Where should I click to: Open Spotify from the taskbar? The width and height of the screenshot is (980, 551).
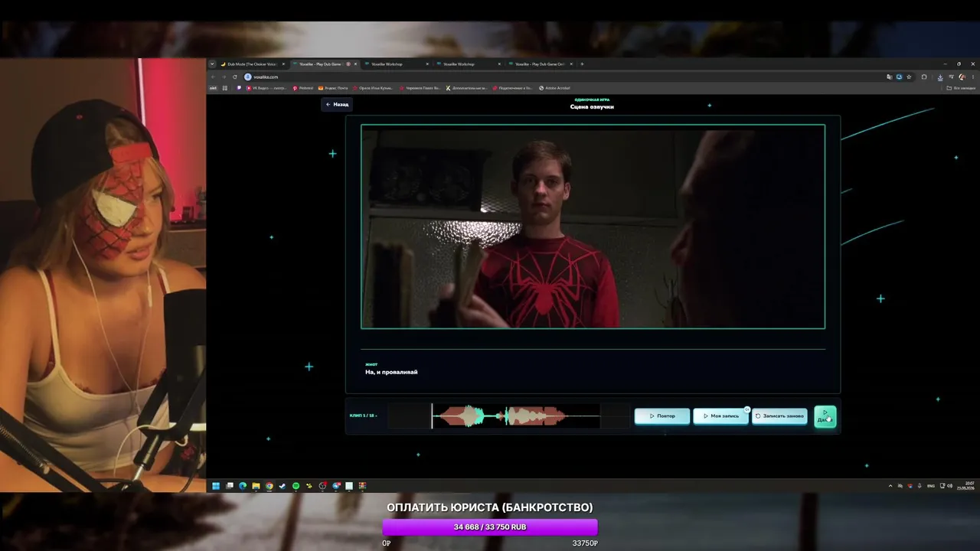296,486
